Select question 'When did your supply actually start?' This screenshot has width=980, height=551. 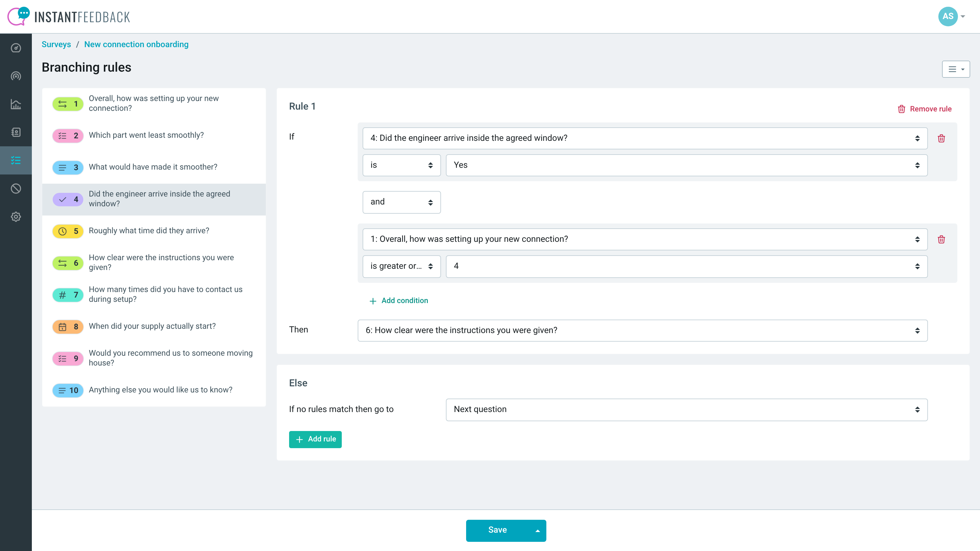[x=154, y=327]
